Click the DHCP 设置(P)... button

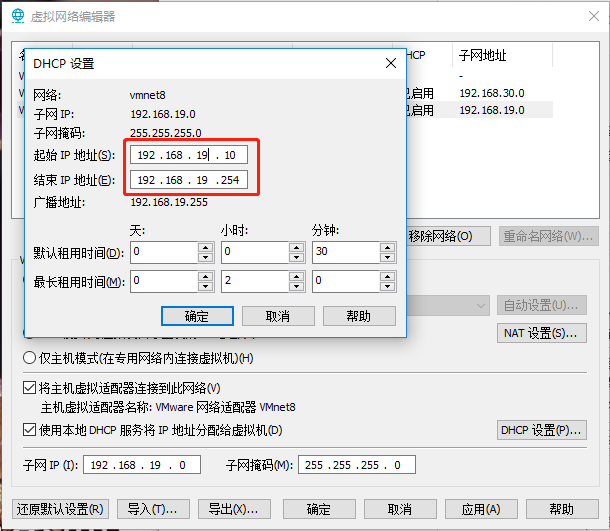[541, 430]
